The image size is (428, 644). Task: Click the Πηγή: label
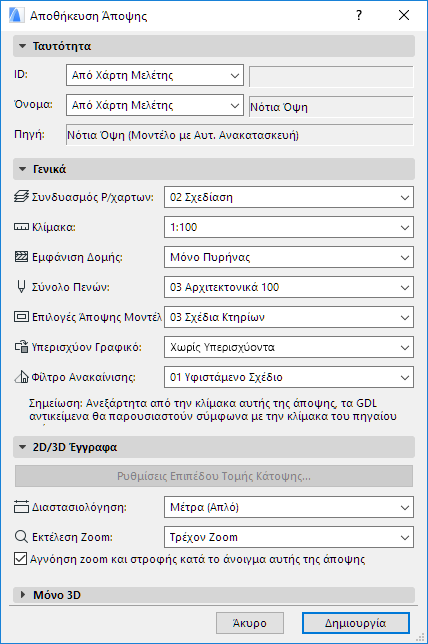pyautogui.click(x=29, y=135)
